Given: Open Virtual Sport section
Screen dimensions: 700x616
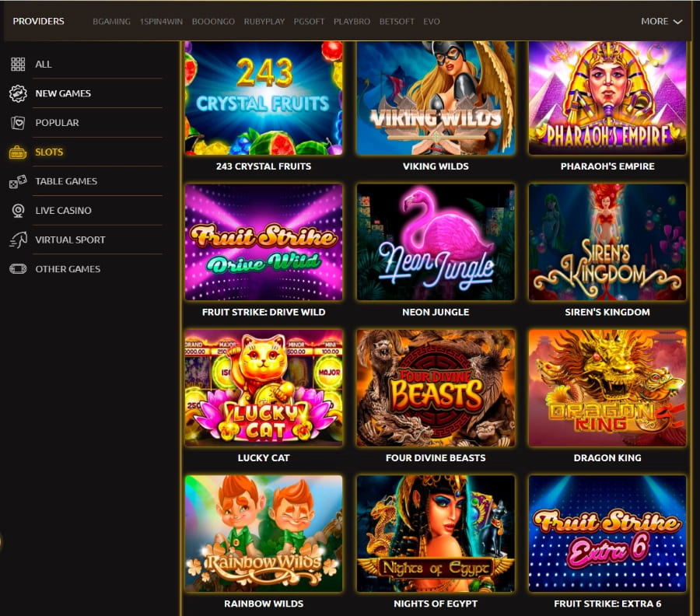Looking at the screenshot, I should [70, 240].
